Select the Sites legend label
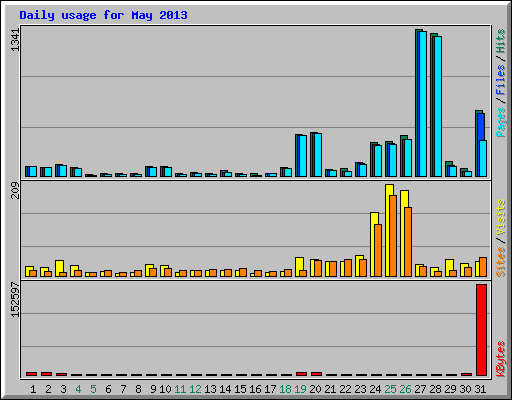Image resolution: width=512 pixels, height=400 pixels. 501,262
